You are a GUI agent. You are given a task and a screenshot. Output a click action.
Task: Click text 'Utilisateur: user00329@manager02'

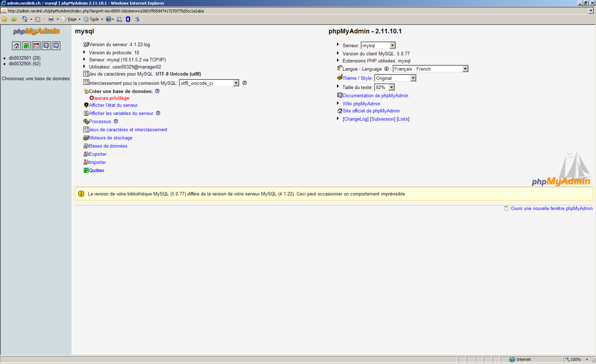[125, 67]
